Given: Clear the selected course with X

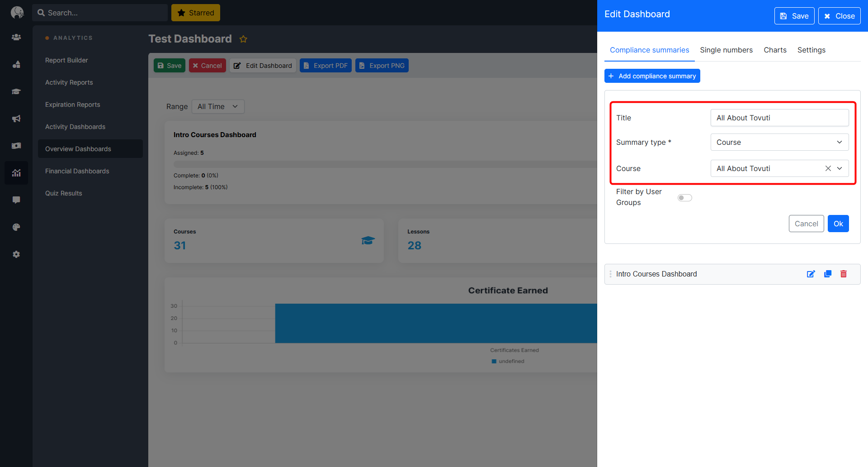Looking at the screenshot, I should 828,168.
